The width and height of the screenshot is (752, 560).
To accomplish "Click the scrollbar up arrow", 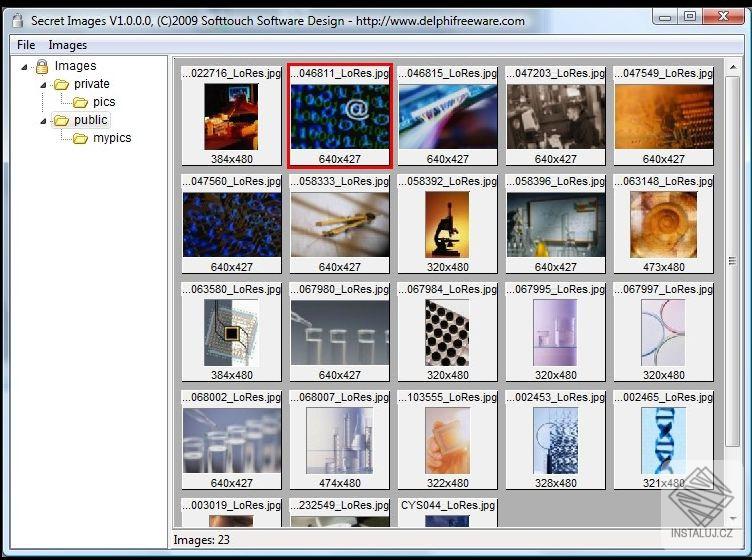I will 733,67.
